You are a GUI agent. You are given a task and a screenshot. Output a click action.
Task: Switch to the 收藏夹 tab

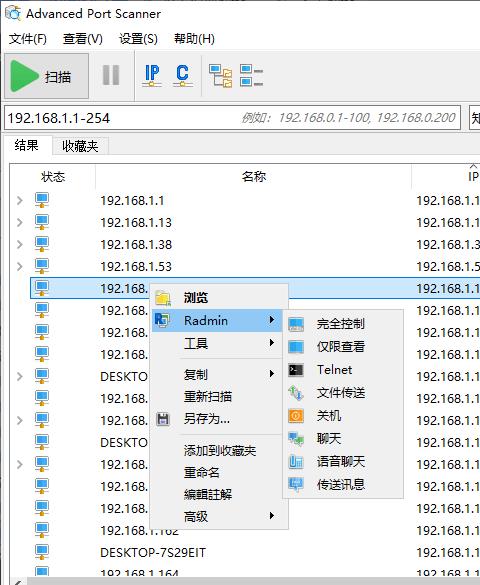(x=80, y=146)
